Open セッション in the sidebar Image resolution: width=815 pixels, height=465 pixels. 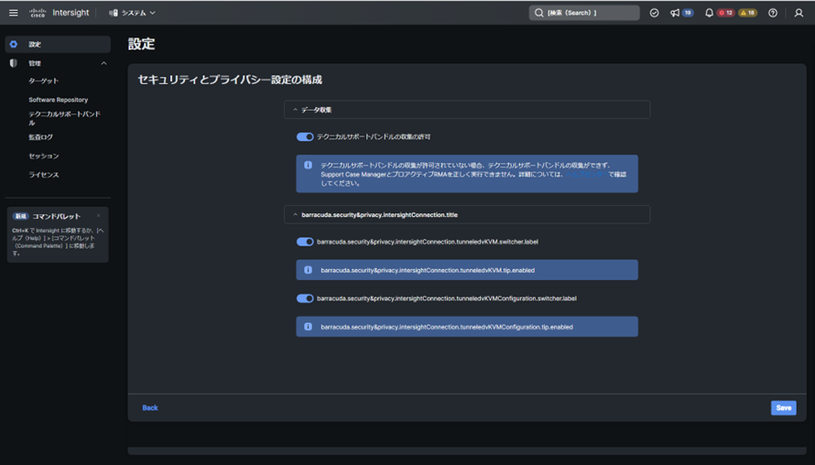point(44,156)
